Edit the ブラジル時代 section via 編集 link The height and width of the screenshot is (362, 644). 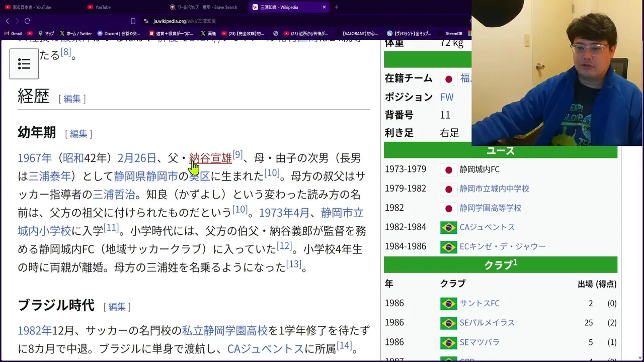[117, 306]
